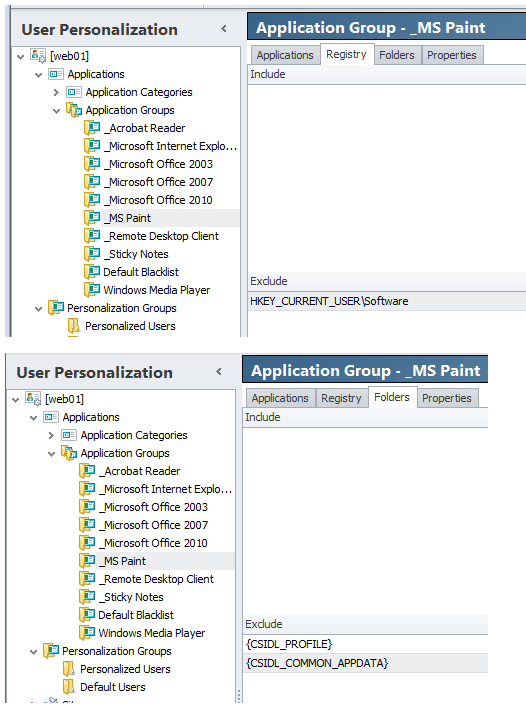Screen dimensions: 526x711
Task: Click _Remote Desktop Client icon in the first tree
Action: (x=92, y=235)
